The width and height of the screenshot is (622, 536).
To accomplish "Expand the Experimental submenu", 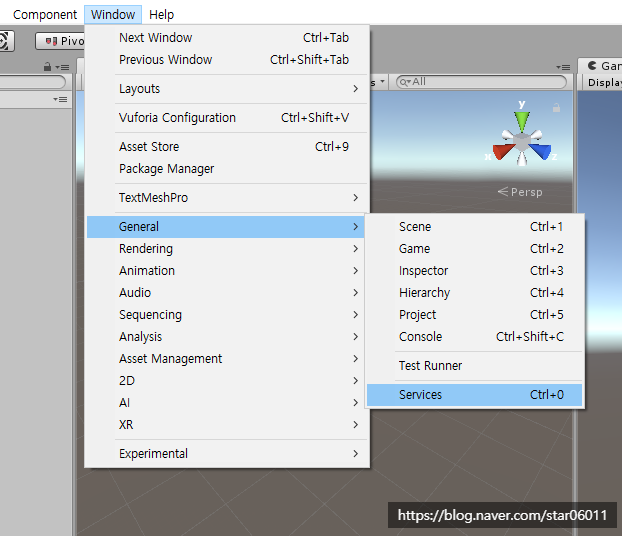I will [228, 454].
